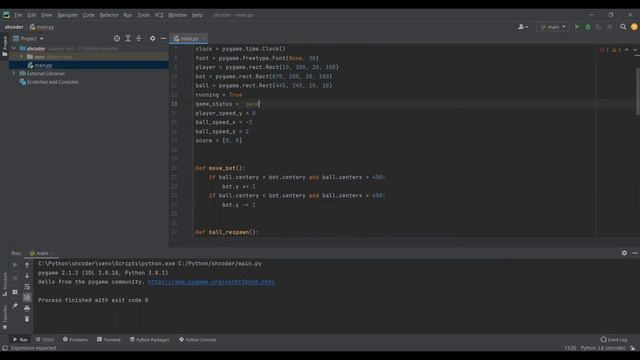Open Project panel settings gear
The width and height of the screenshot is (640, 360).
(x=152, y=38)
